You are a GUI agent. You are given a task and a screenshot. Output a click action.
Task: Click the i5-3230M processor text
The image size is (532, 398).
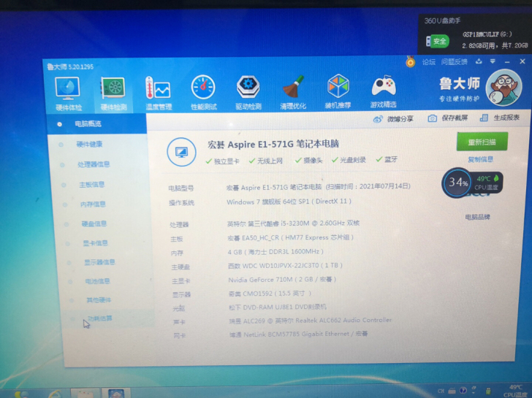pos(293,223)
